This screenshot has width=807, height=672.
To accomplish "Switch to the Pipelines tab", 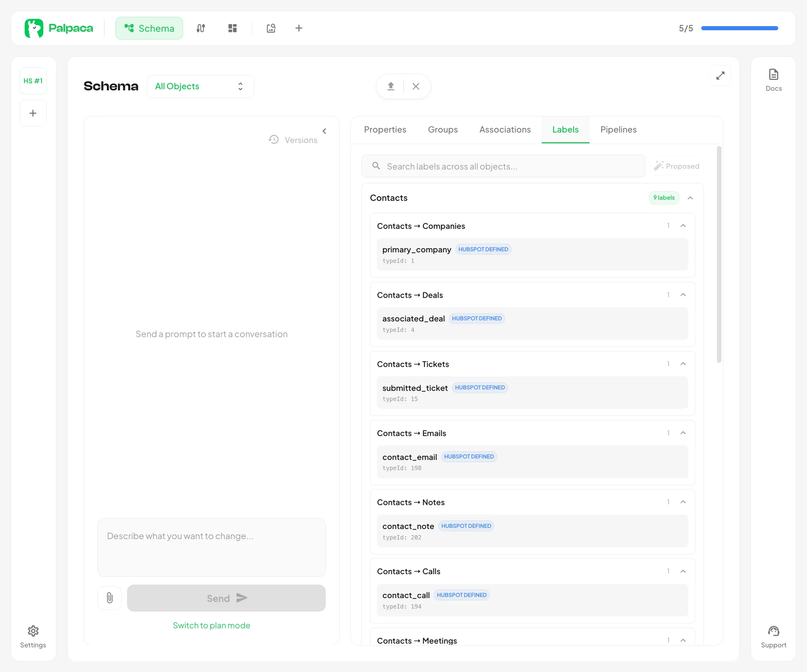I will click(618, 130).
